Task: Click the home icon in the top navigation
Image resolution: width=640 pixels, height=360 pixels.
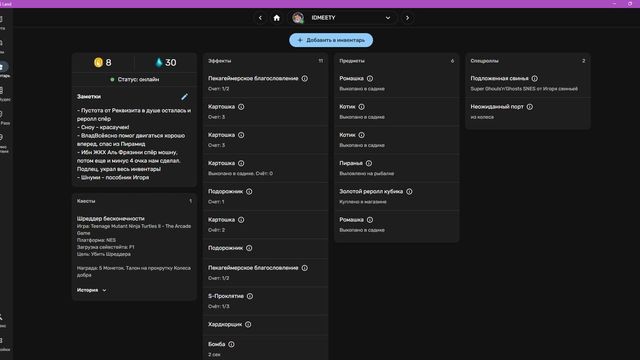Action: pos(277,18)
